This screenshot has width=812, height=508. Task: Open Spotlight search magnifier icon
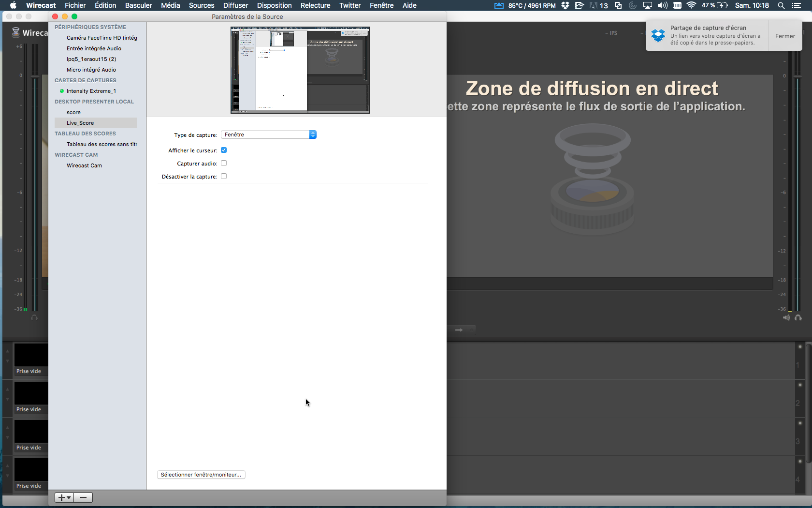[781, 5]
